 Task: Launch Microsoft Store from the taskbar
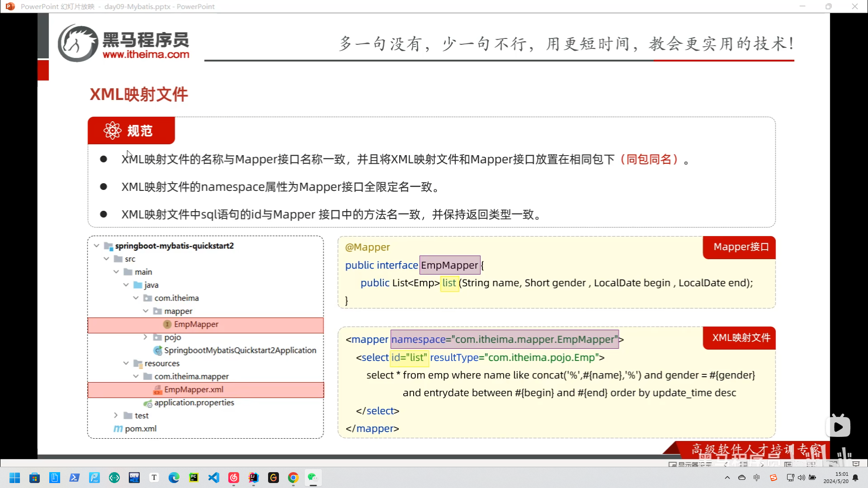34,478
